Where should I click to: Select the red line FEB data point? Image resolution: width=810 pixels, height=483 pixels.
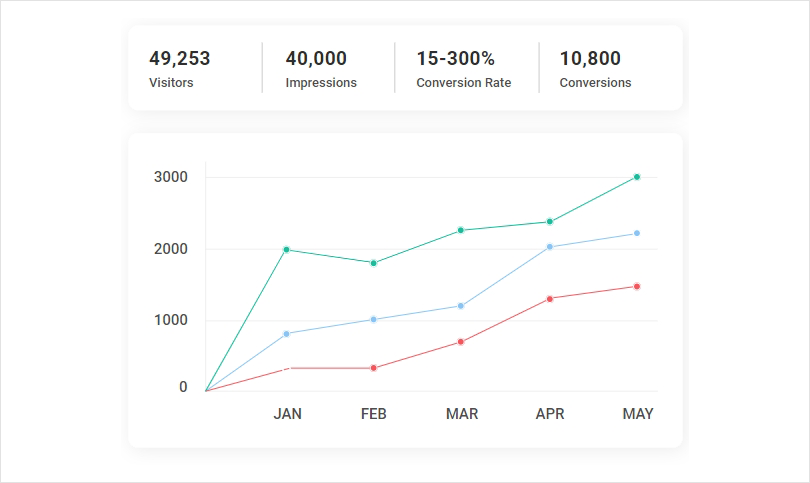click(x=373, y=368)
